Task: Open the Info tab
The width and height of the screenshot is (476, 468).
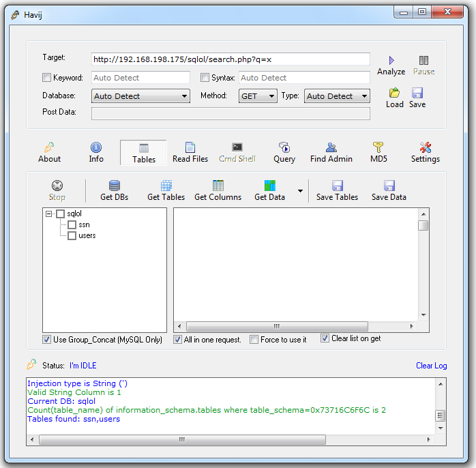Action: point(96,153)
